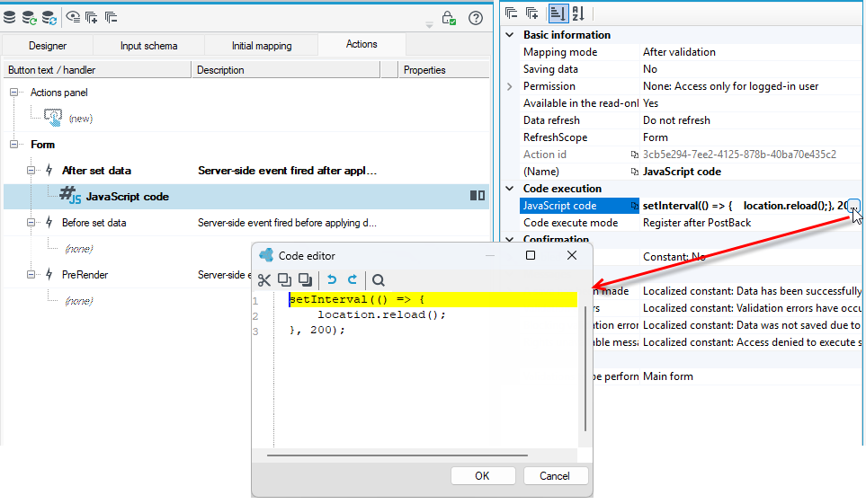The image size is (866, 504).
Task: Click the collapse all icon in left toolbar
Action: point(111,17)
